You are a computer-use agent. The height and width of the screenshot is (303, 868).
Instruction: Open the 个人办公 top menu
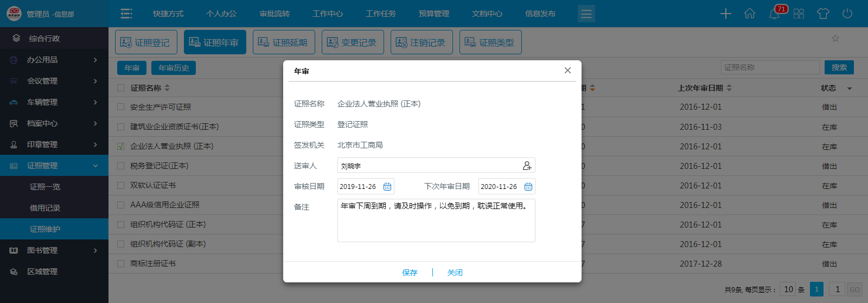[x=221, y=14]
